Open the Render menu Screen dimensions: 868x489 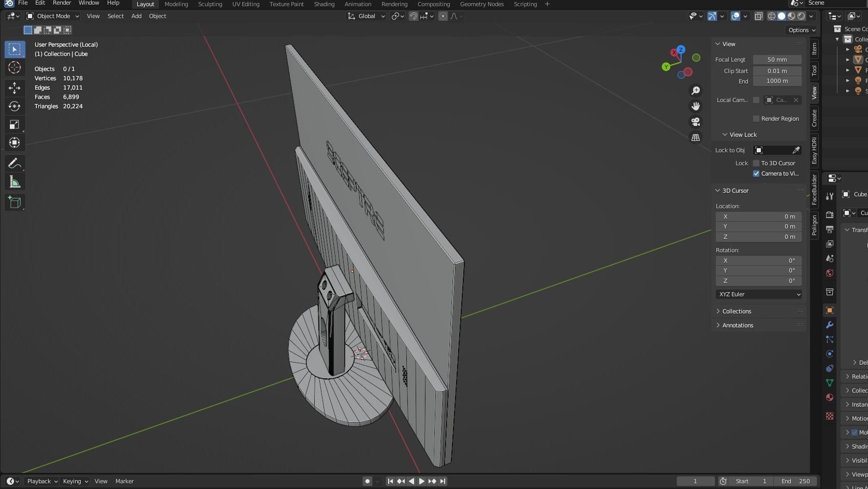[x=62, y=3]
